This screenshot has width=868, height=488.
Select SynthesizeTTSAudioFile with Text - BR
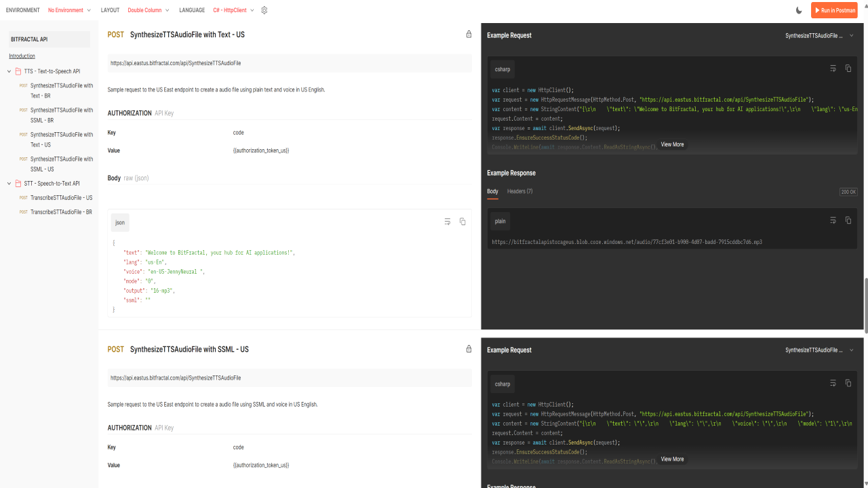61,91
